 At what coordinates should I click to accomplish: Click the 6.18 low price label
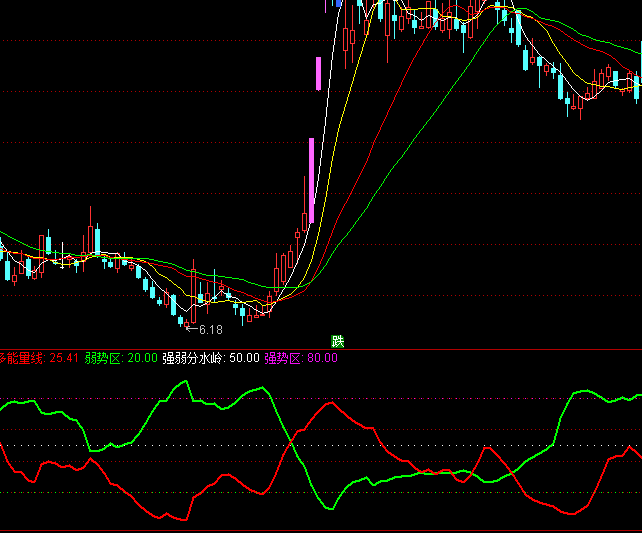click(210, 329)
